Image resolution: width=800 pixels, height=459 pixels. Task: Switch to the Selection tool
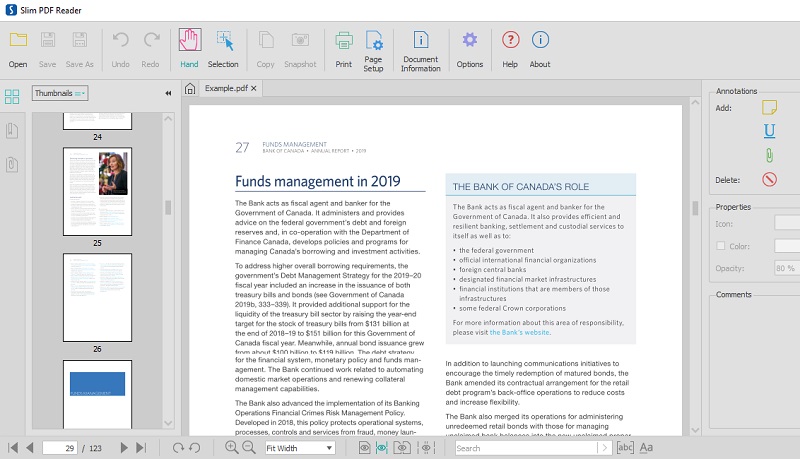(223, 49)
